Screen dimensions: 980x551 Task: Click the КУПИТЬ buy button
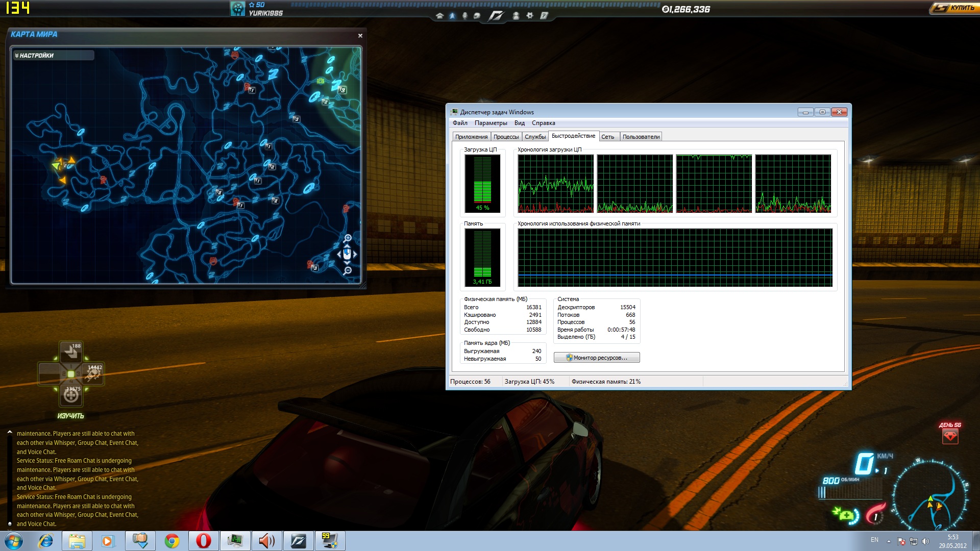(x=954, y=8)
